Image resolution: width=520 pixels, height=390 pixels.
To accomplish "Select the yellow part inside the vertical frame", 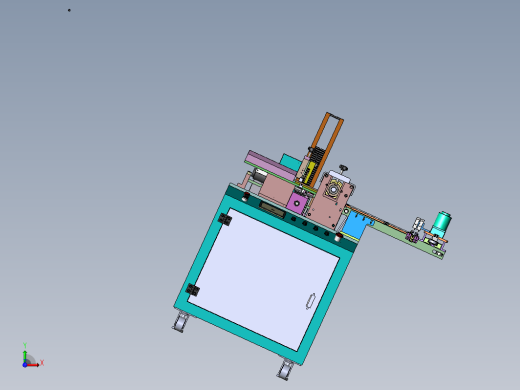I will point(310,172).
